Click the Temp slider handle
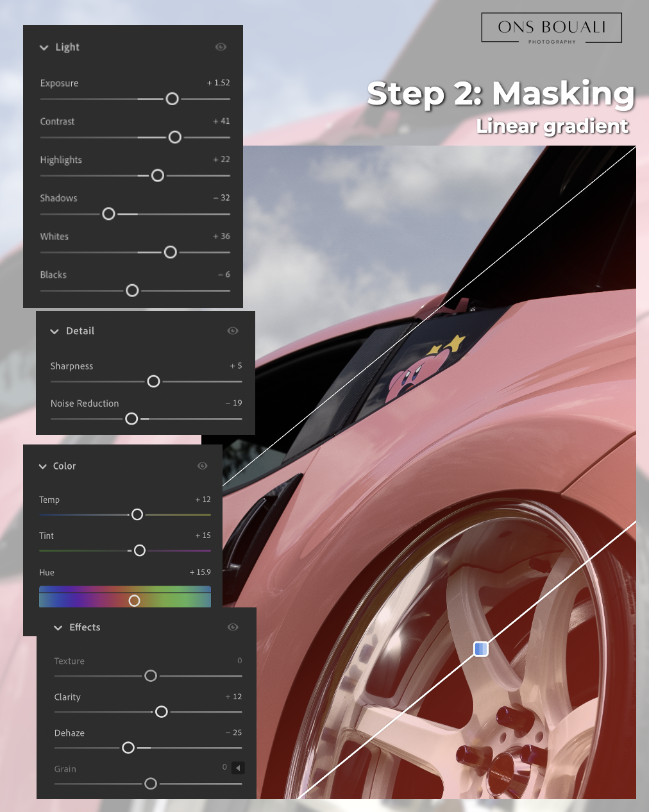The height and width of the screenshot is (812, 649). (x=137, y=514)
